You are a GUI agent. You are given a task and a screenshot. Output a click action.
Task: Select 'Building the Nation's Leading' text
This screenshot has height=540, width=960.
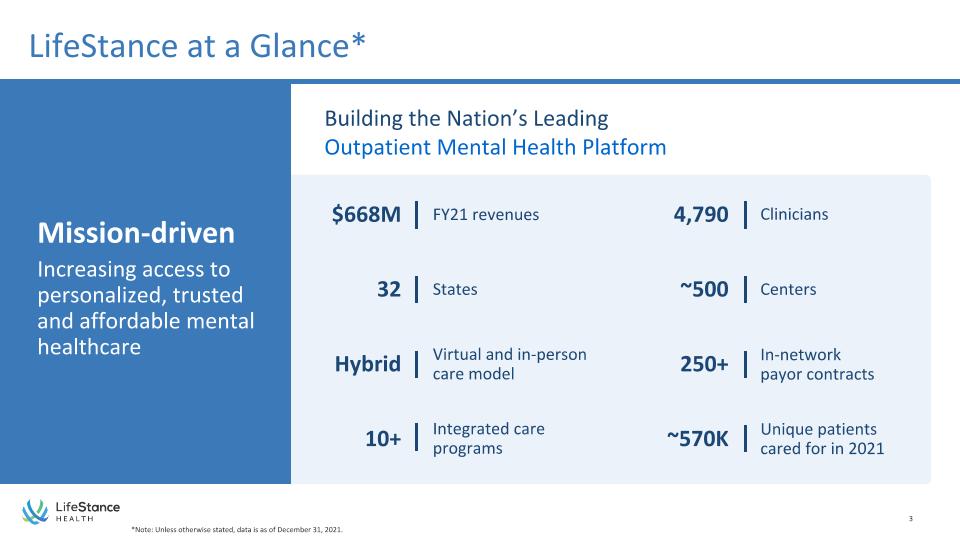[466, 118]
